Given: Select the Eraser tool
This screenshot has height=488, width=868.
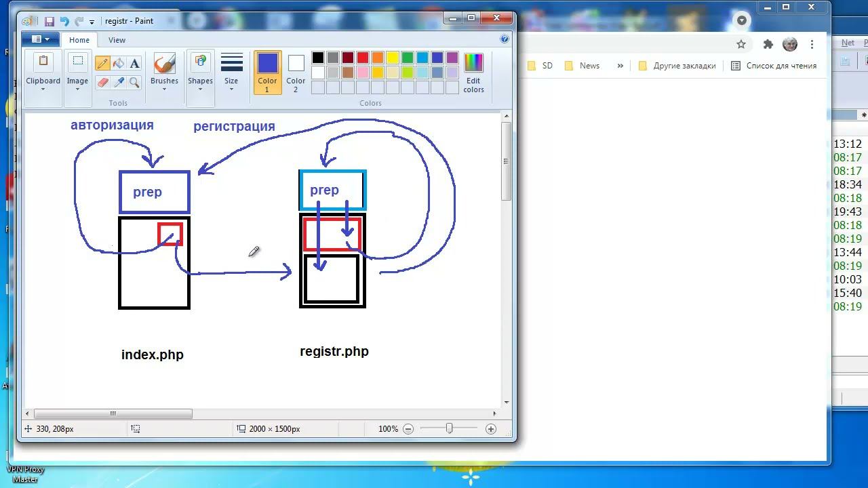Looking at the screenshot, I should [x=102, y=82].
